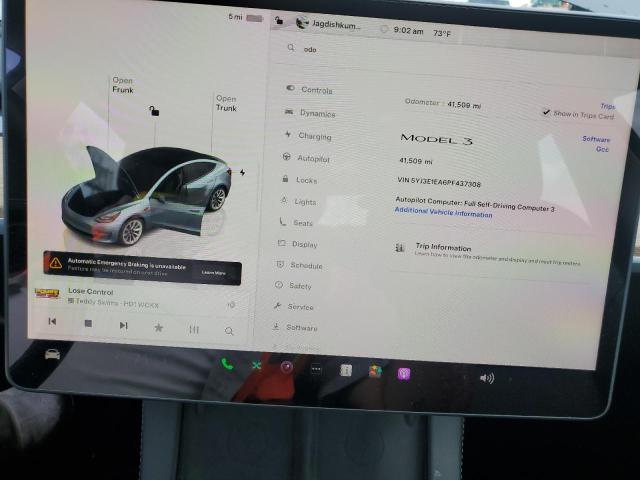Image resolution: width=640 pixels, height=480 pixels.
Task: Tap the 73°F temperature reading
Action: [x=442, y=33]
